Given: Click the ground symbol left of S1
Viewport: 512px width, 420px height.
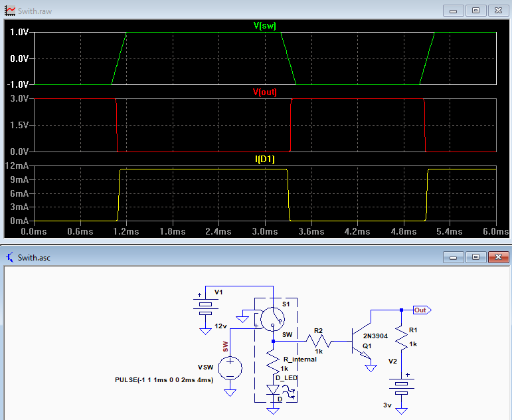Looking at the screenshot, I should 242,319.
